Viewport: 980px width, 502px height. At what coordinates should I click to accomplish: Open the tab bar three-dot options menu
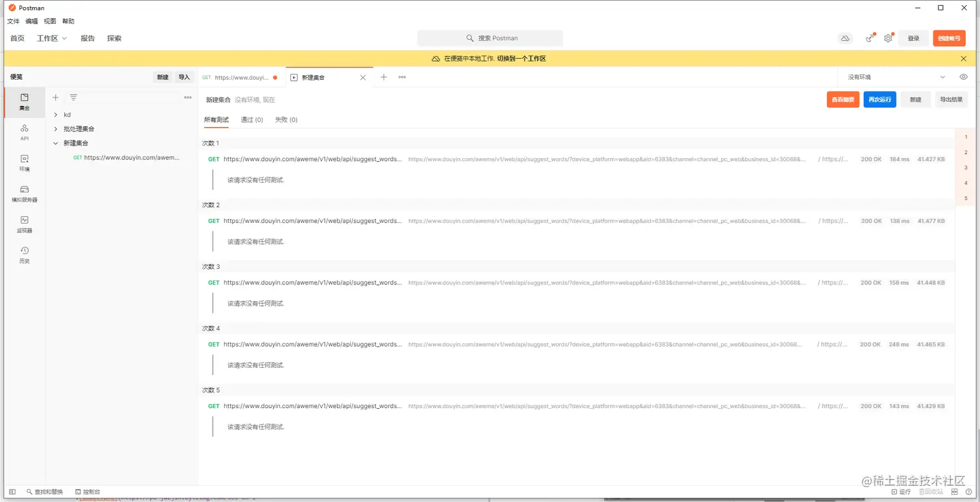(402, 77)
